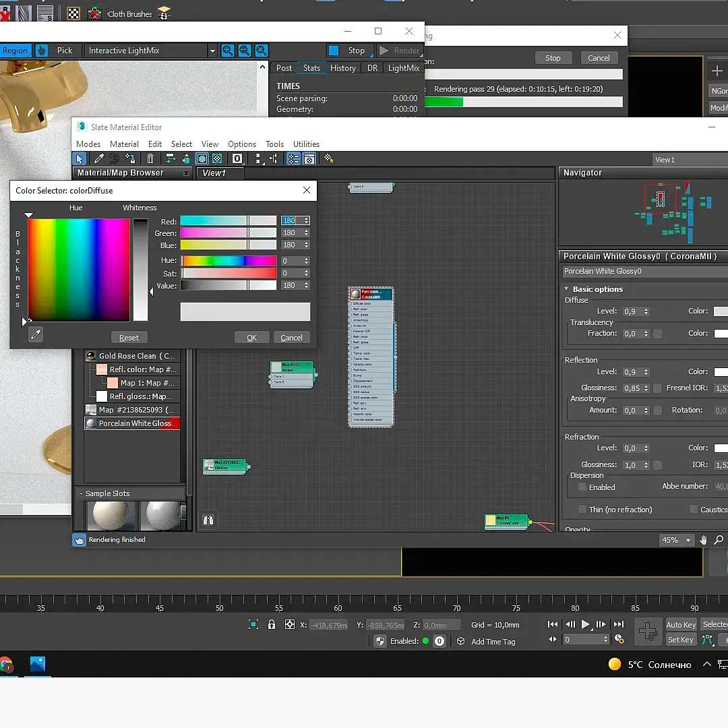728x728 pixels.
Task: Open Interactive LightMix dropdown
Action: click(212, 51)
